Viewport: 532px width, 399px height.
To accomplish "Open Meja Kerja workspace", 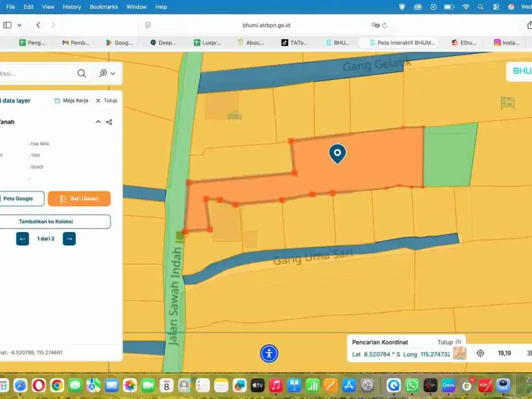I will pos(71,101).
